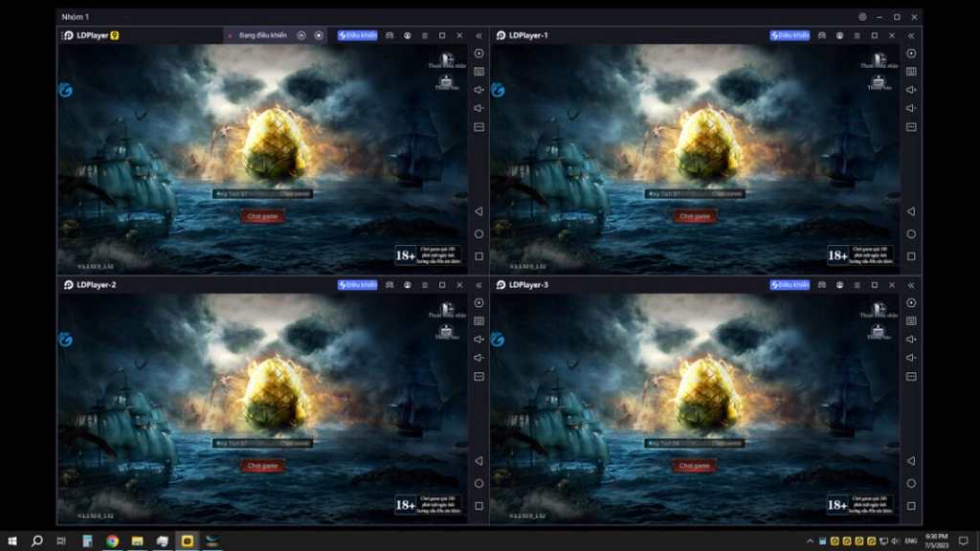980x551 pixels.
Task: Click Chơi game in LDPlayer-1
Action: click(x=695, y=216)
